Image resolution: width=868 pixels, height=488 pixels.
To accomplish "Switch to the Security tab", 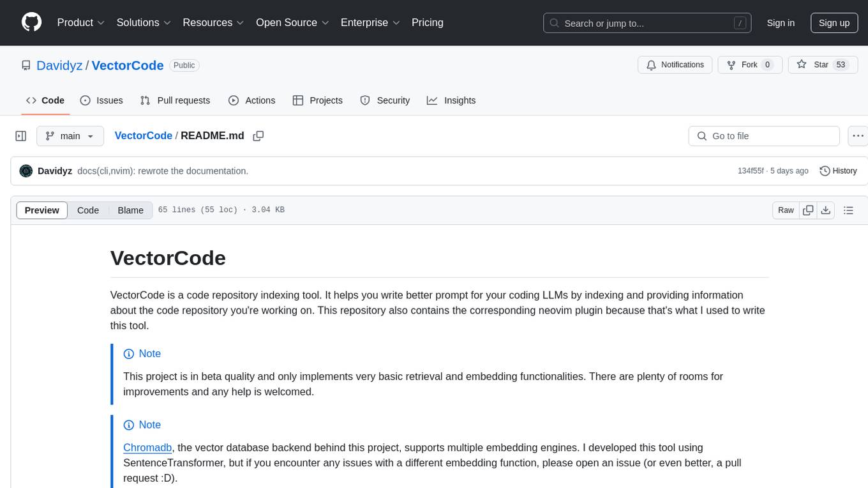I will pyautogui.click(x=385, y=100).
